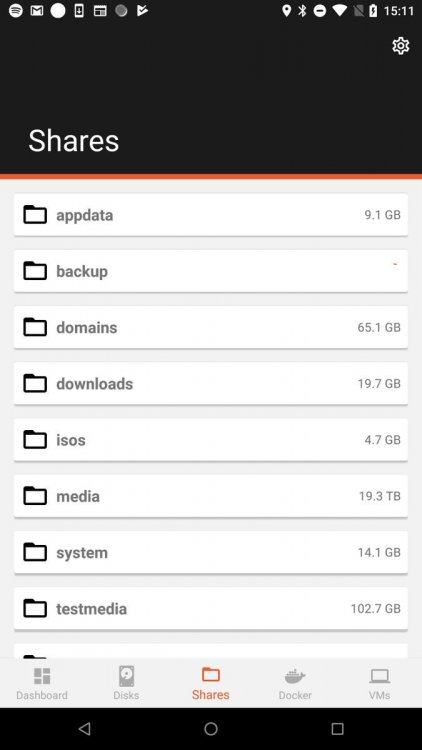Open the backup share
Screen dimensions: 422x750
[x=211, y=271]
